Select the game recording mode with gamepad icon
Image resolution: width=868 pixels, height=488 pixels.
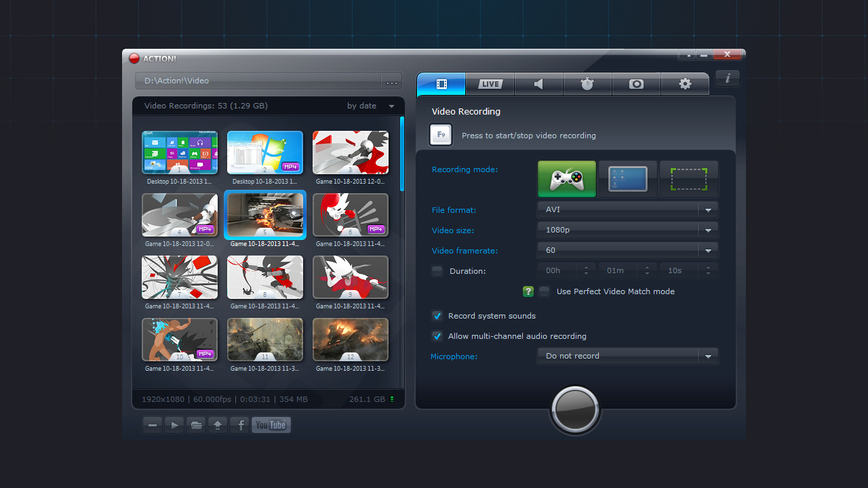tap(567, 179)
